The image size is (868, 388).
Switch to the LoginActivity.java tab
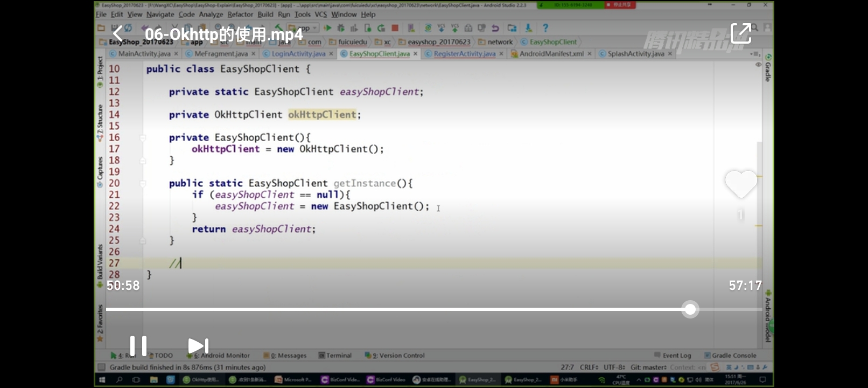click(x=298, y=54)
